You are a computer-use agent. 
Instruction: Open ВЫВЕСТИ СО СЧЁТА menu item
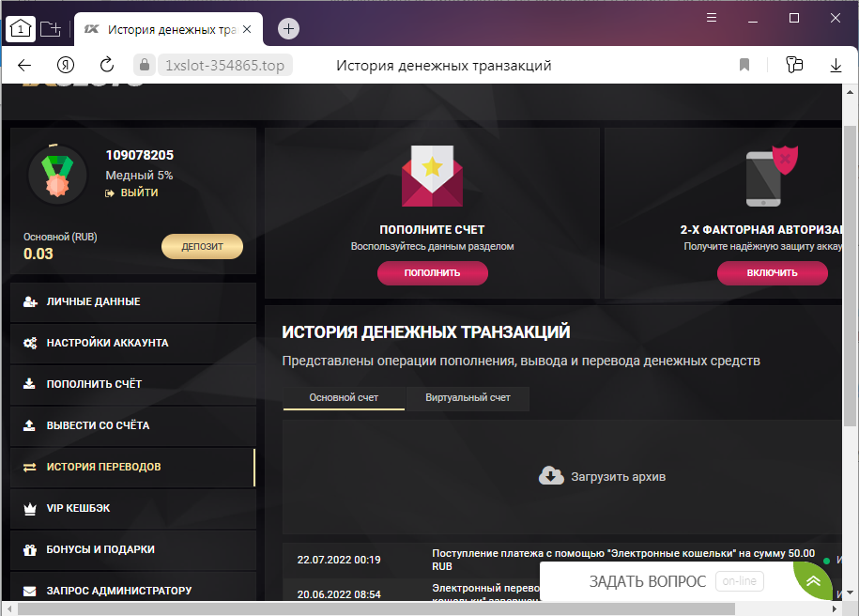133,425
